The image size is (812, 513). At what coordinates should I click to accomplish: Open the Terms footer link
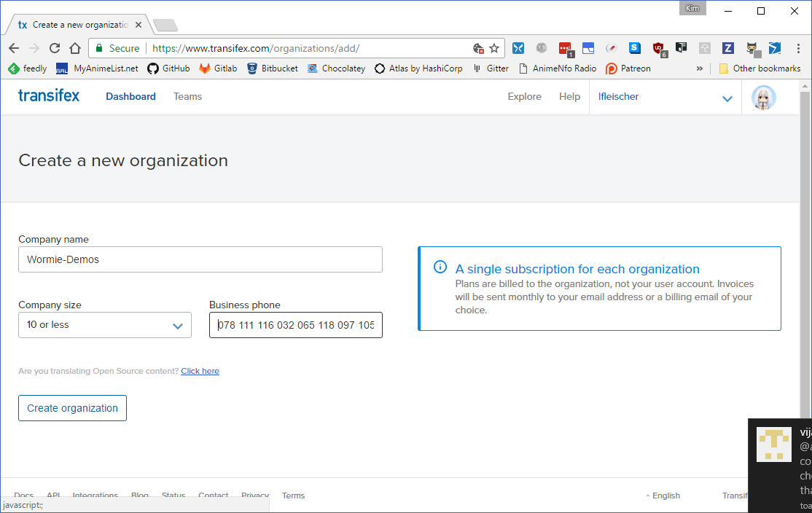(x=293, y=496)
